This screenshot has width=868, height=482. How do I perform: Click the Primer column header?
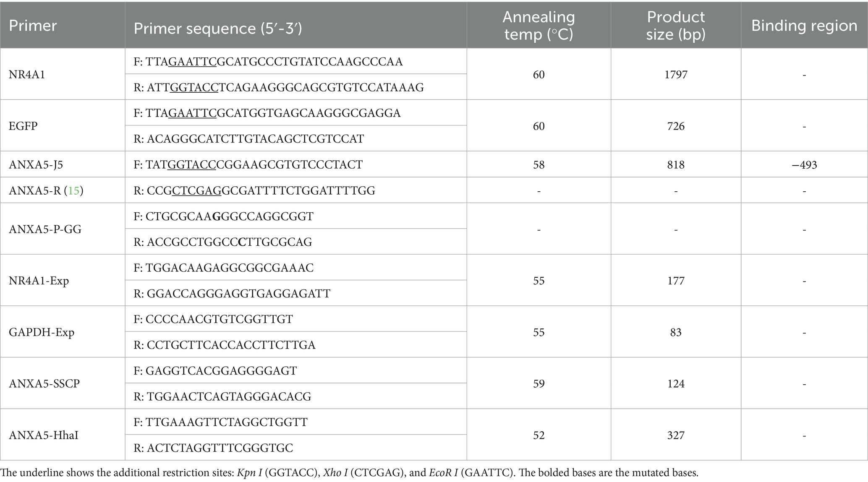(x=33, y=26)
